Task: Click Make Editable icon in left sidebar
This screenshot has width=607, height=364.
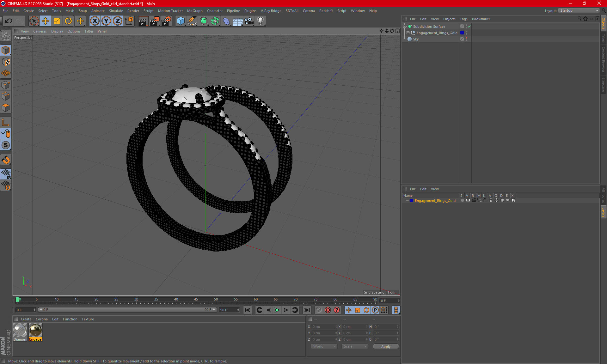Action: click(6, 36)
